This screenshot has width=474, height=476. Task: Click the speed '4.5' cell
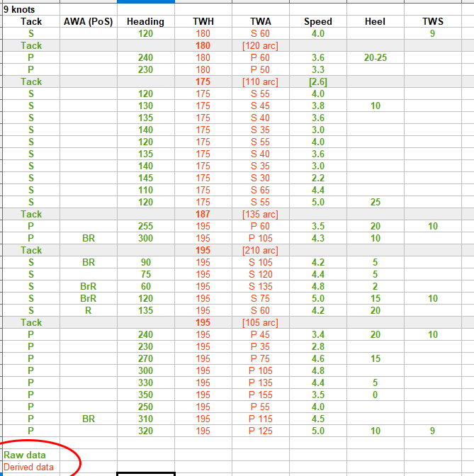click(318, 419)
